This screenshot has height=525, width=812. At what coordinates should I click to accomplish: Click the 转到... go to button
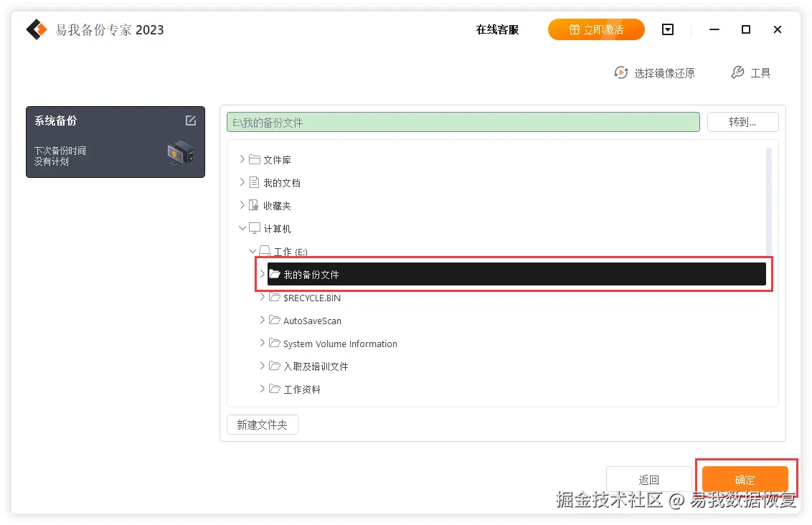tap(742, 122)
